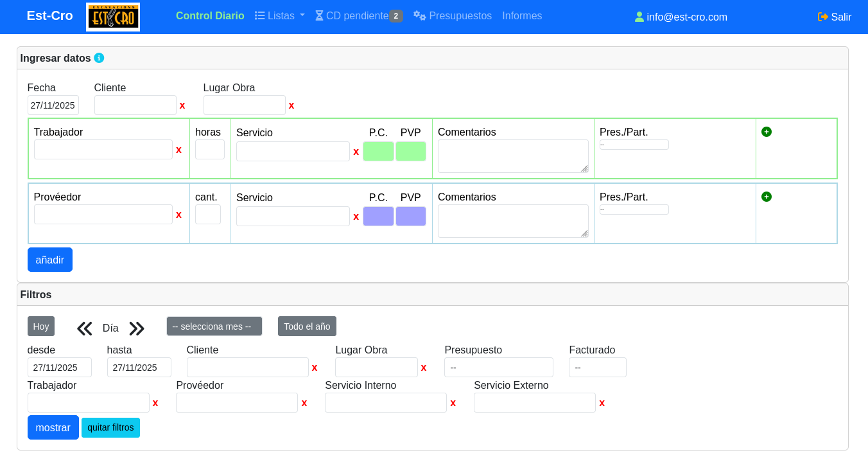Click quitar filtros to reset filters
This screenshot has width=868, height=464.
[110, 427]
